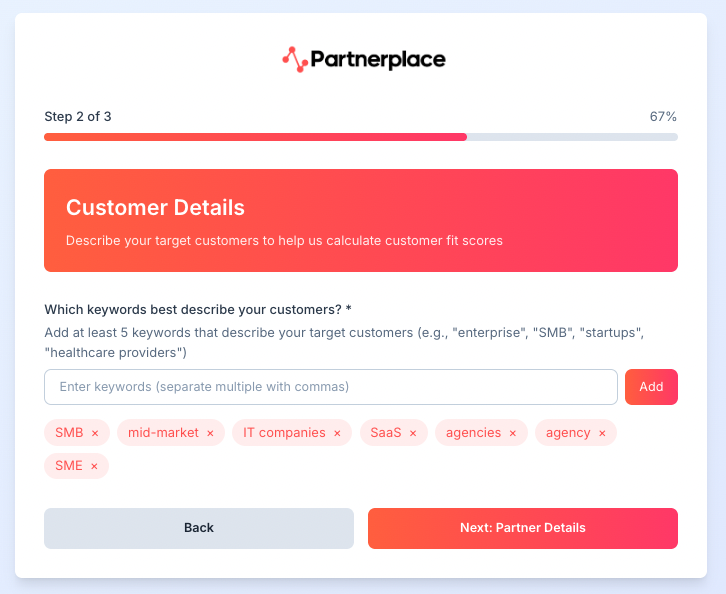Viewport: 726px width, 594px height.
Task: Remove the mid-market keyword tag
Action: pos(210,433)
